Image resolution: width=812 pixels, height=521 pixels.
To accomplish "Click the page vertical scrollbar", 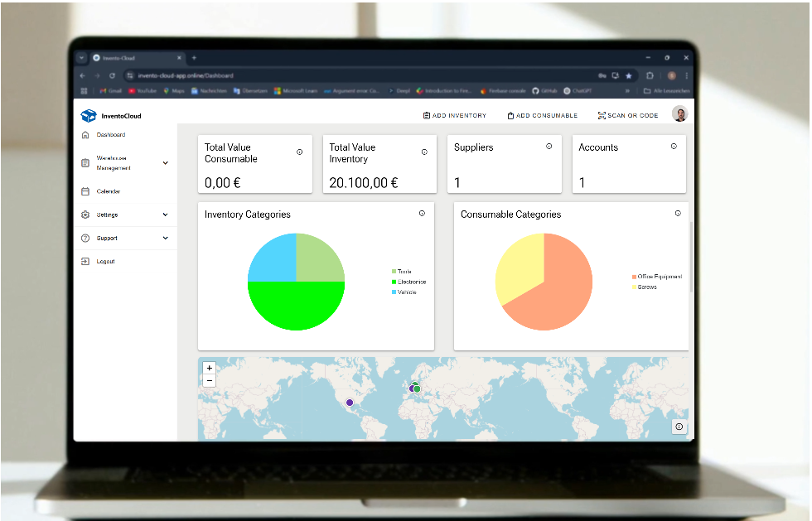I will 691,258.
